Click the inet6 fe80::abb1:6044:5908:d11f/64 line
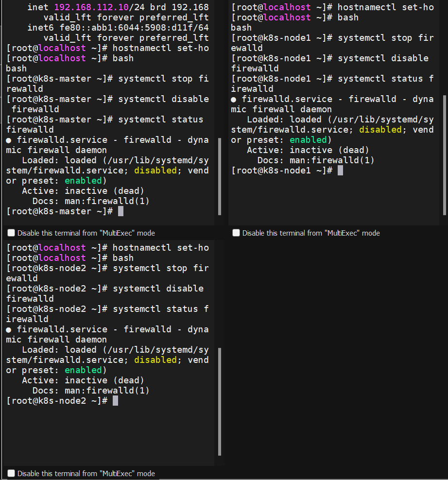This screenshot has height=480, width=448. pos(118,28)
